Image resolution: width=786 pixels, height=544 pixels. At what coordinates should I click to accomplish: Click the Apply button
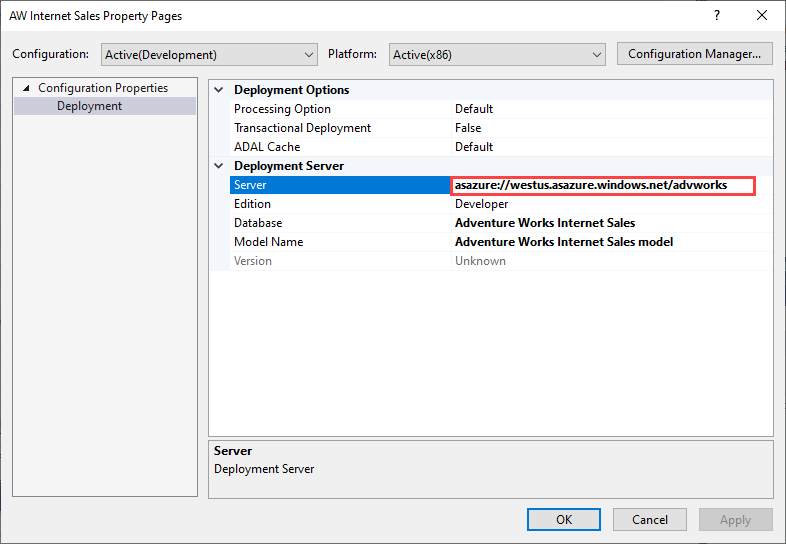735,519
